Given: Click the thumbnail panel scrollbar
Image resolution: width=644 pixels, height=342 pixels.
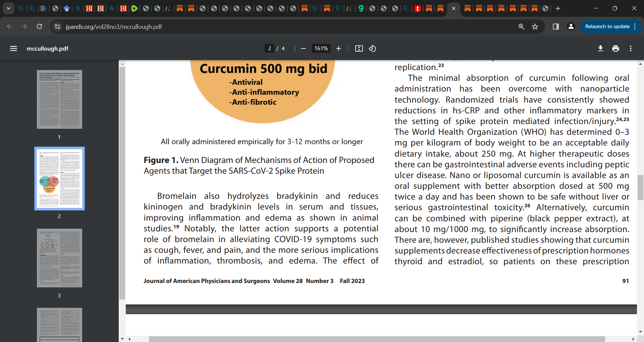Looking at the screenshot, I should 122,183.
